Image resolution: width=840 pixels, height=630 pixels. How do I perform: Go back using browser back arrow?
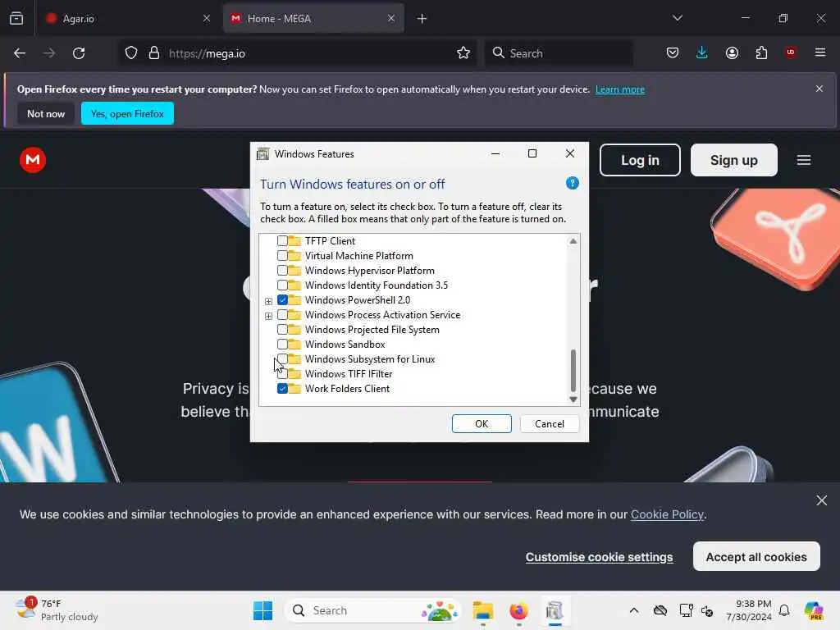pyautogui.click(x=20, y=53)
